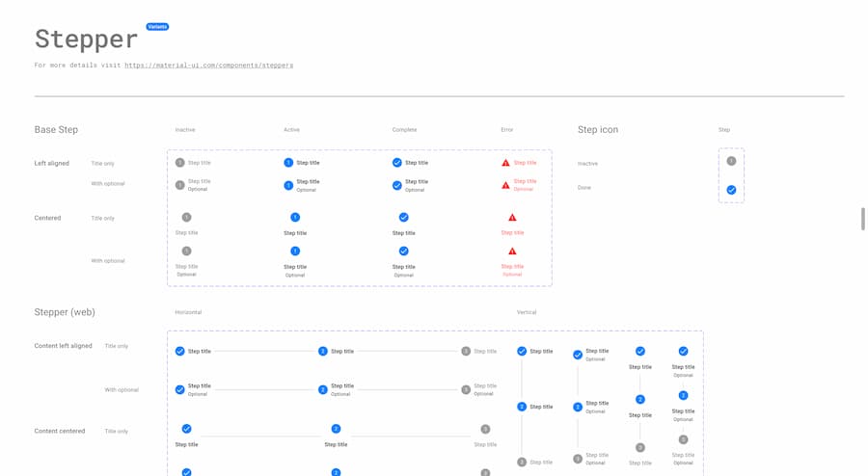Image resolution: width=868 pixels, height=476 pixels.
Task: Click error triangle in Centered With optional row
Action: (512, 251)
